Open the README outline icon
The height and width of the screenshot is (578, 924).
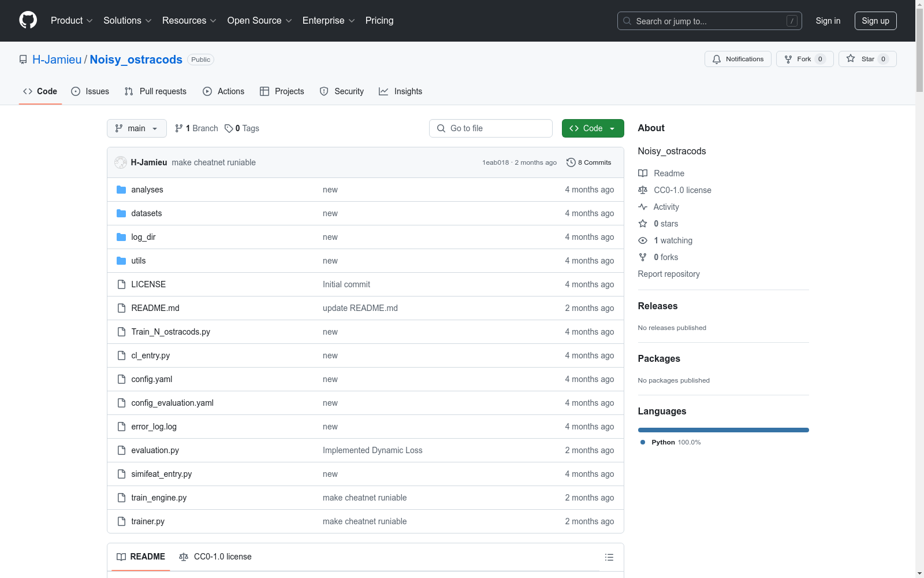point(609,557)
